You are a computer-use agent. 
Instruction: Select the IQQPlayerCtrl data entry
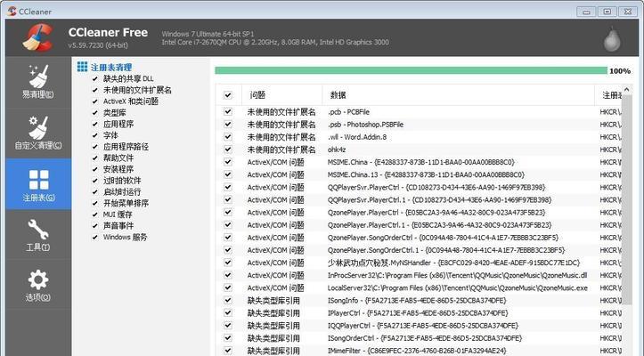pos(423,325)
